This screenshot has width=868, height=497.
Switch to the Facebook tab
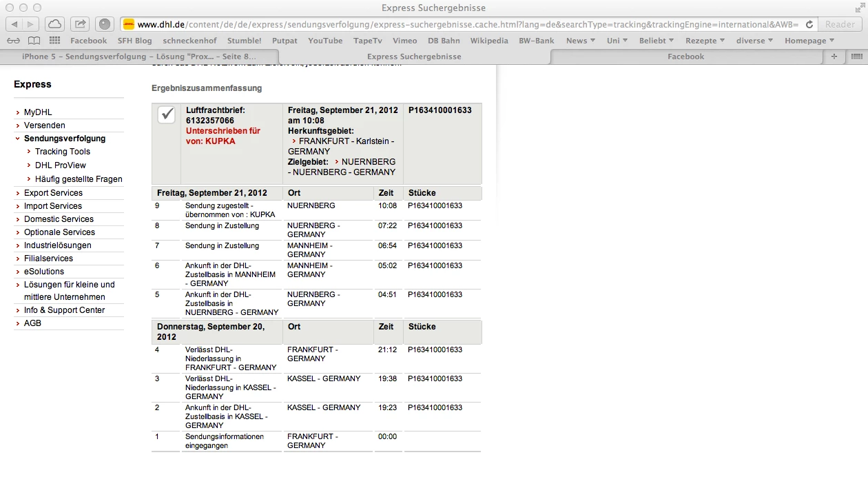pos(685,57)
